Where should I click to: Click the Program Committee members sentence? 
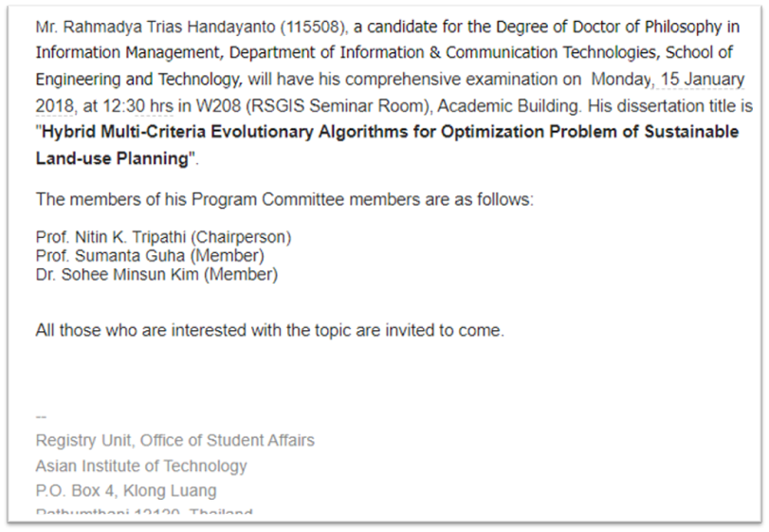(x=284, y=199)
